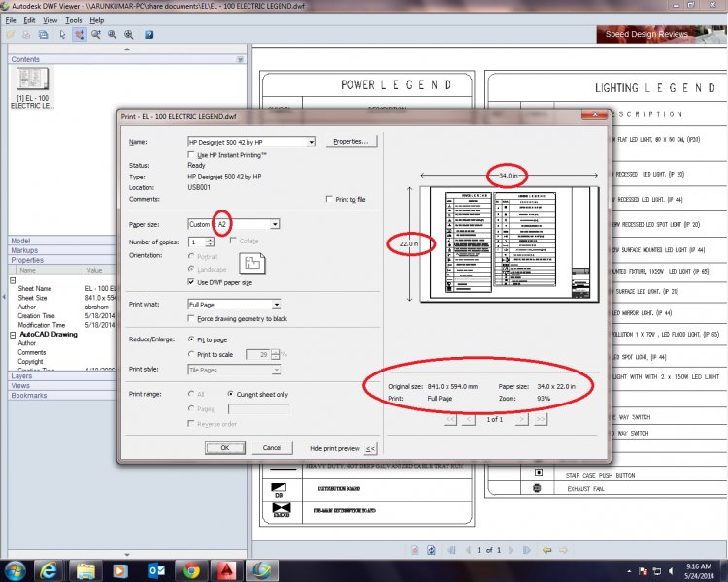Collapse the AutoCAD Drawing properties node
This screenshot has width=728, height=582.
(13, 334)
